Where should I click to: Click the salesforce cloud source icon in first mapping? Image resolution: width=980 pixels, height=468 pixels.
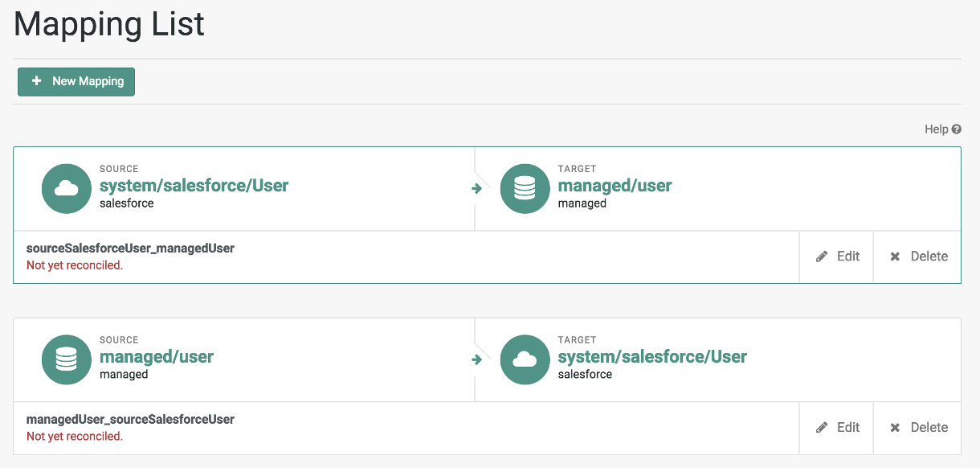[x=66, y=189]
